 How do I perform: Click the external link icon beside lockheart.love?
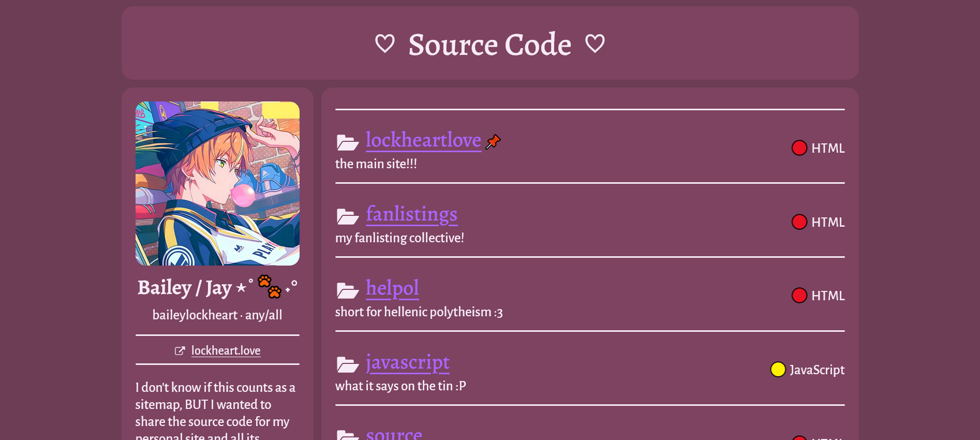(x=180, y=351)
